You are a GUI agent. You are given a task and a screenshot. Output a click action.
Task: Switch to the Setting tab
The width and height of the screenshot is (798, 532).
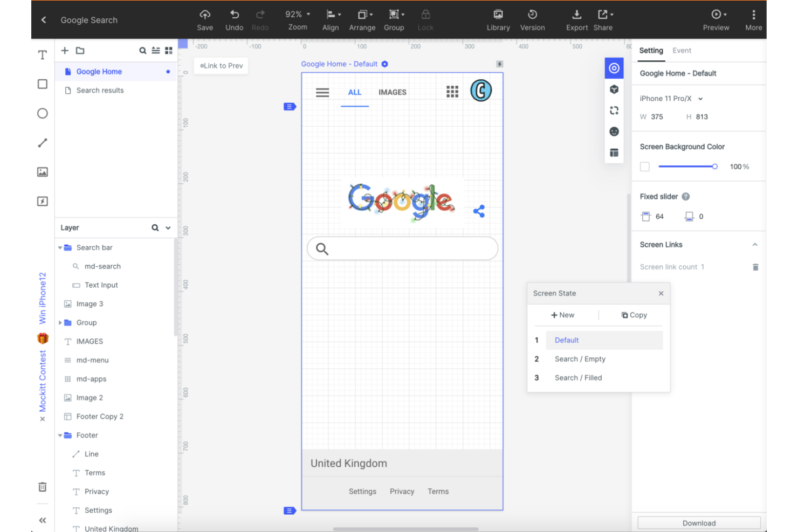(651, 51)
